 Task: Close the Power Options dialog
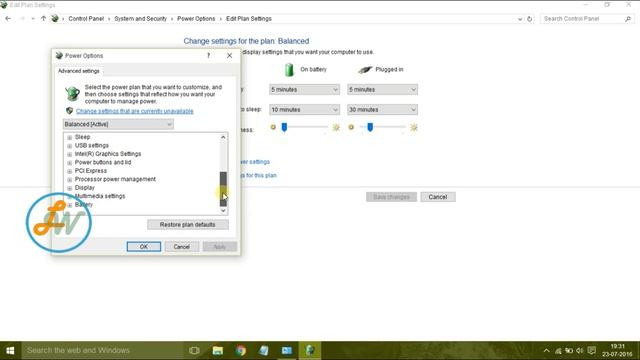coord(229,56)
